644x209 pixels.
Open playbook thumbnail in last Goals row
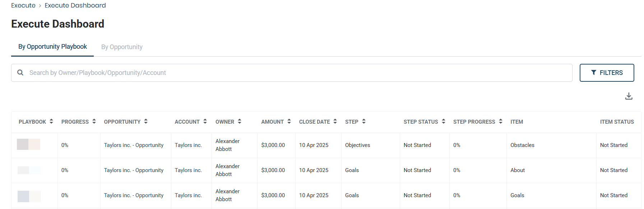point(29,196)
